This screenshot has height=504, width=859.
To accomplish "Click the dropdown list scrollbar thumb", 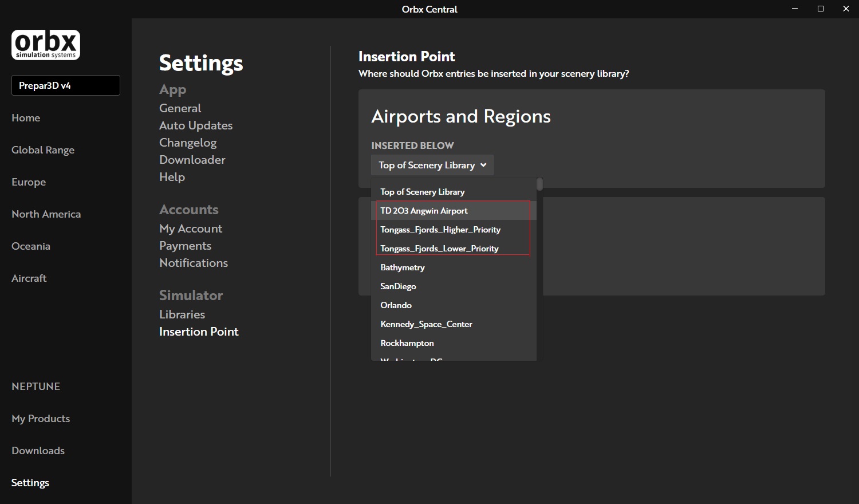I will 539,184.
